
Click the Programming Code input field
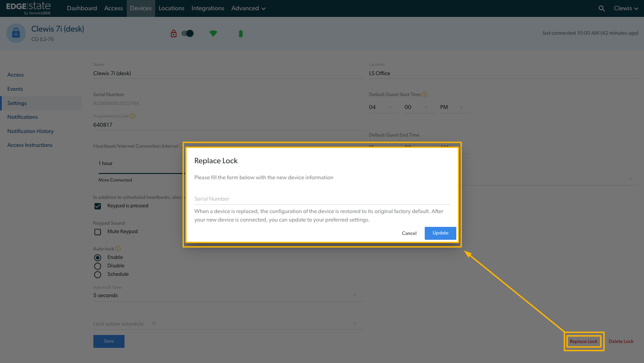point(228,125)
